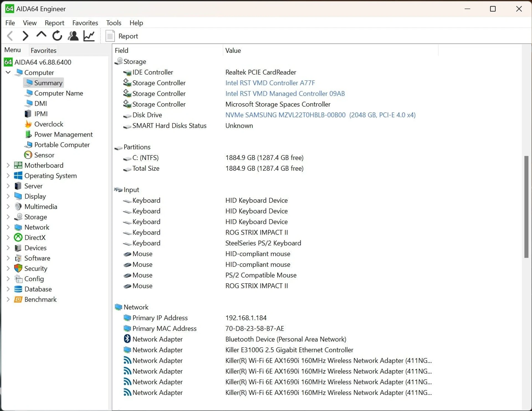532x411 pixels.
Task: Click the Power Management battery icon
Action: [28, 135]
